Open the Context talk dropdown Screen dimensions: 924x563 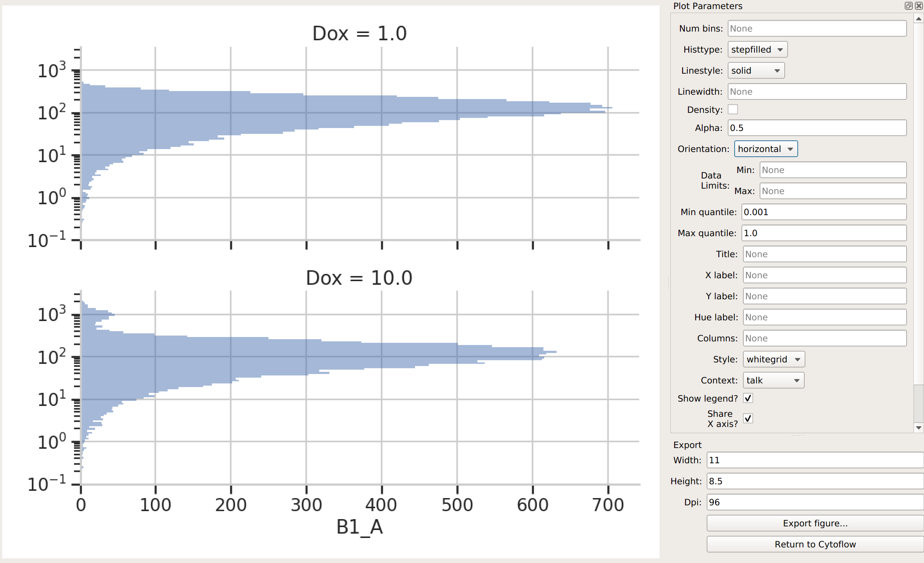773,380
